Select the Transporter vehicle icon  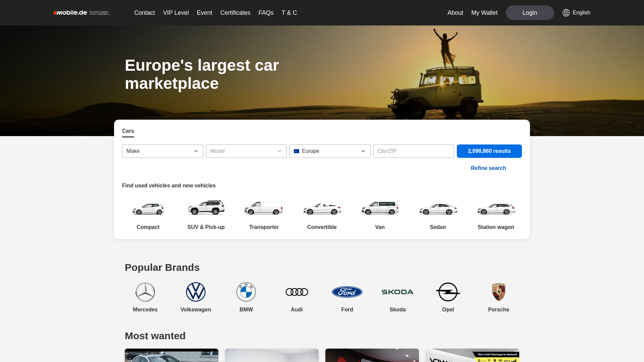coord(264,208)
